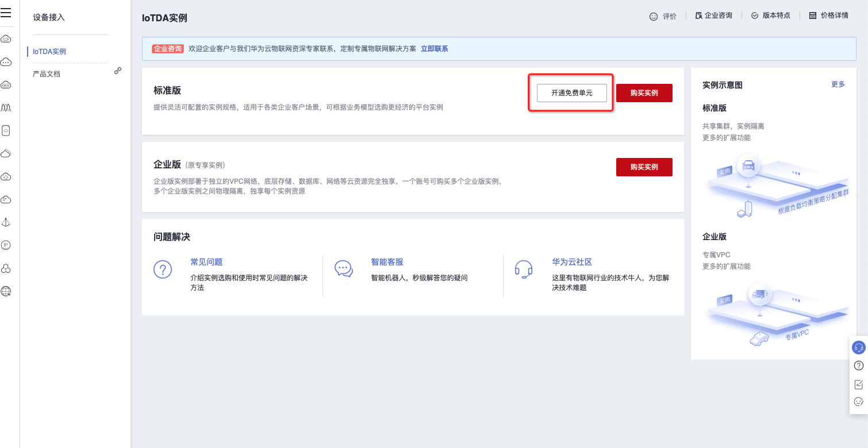Viewport: 868px width, 448px height.
Task: Click the chain link icon beside 产品文档
Action: (118, 71)
